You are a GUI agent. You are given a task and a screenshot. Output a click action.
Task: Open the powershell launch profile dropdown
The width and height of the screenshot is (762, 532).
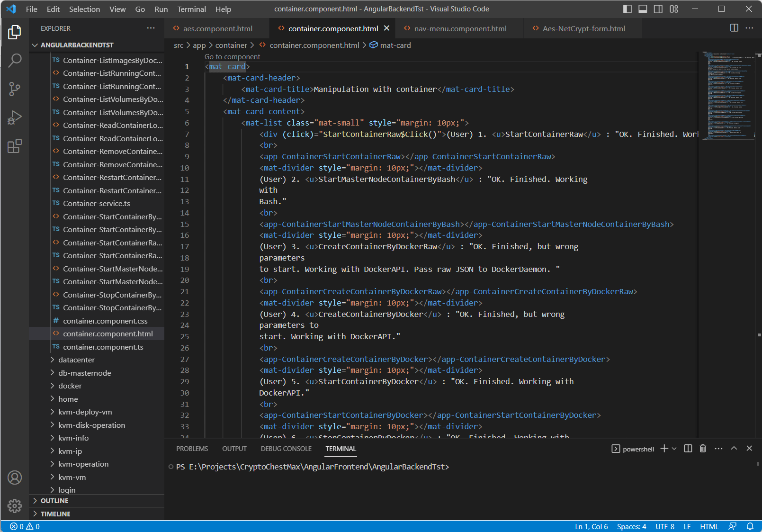674,449
